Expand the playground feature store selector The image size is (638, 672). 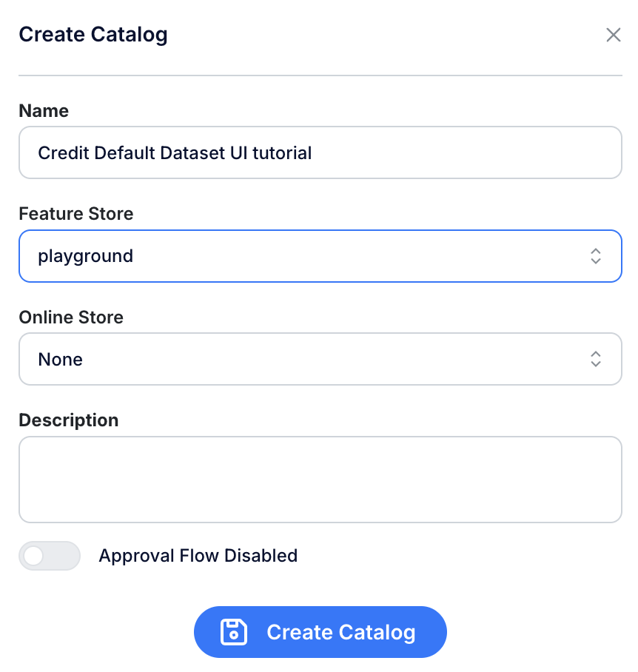click(x=320, y=256)
